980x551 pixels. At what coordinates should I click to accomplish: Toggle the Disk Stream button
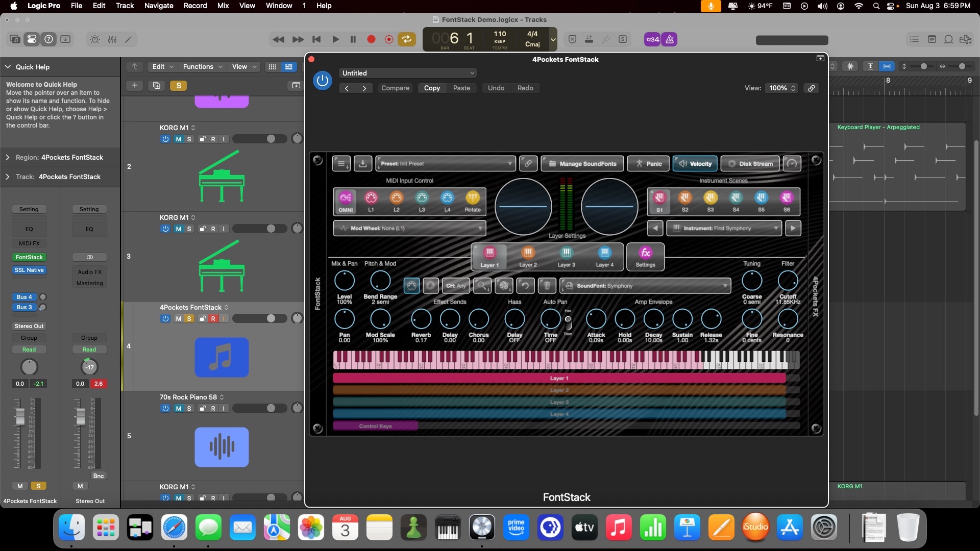(x=750, y=164)
